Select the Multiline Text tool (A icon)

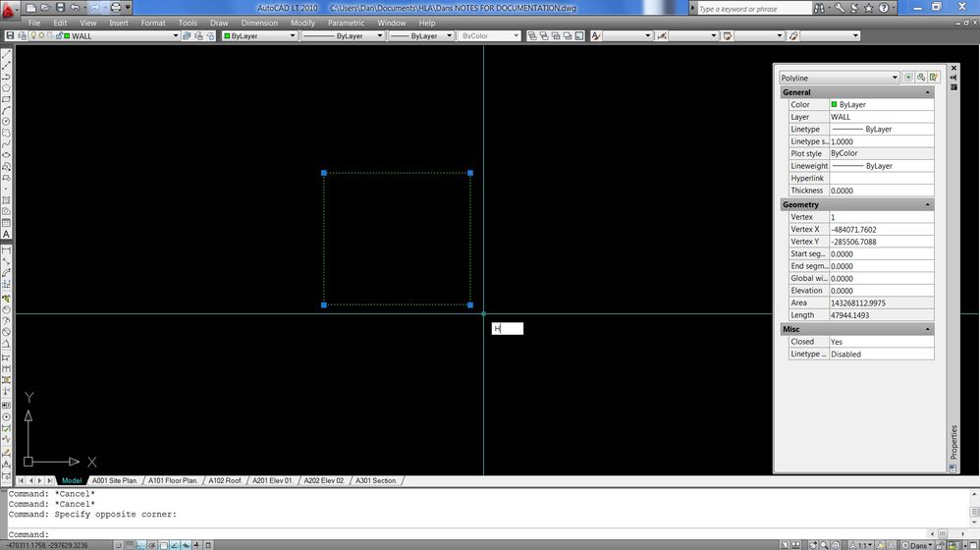click(x=6, y=235)
